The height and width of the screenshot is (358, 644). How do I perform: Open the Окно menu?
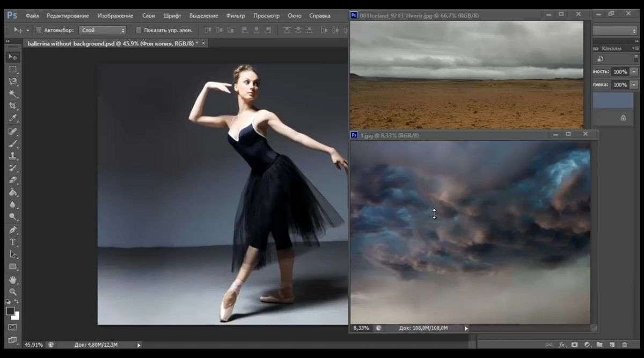(x=294, y=16)
